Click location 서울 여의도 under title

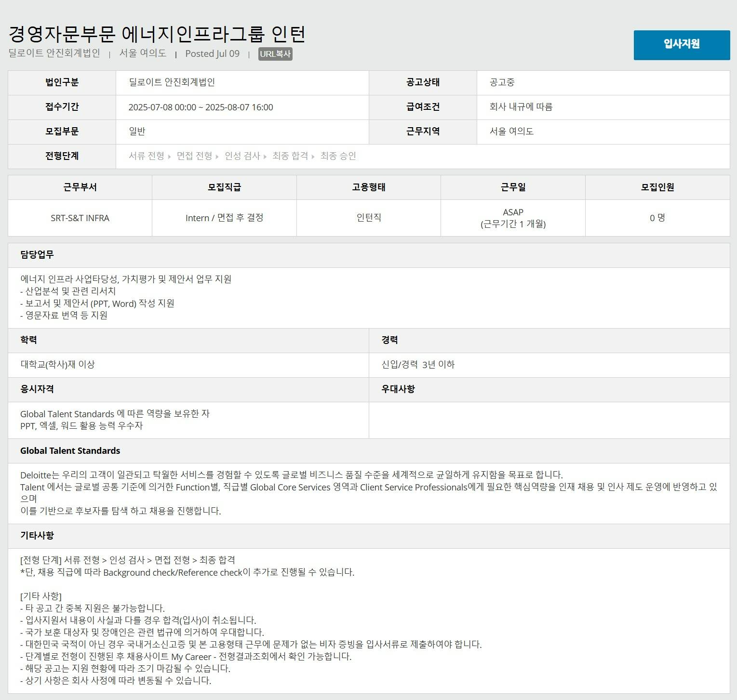(x=143, y=53)
